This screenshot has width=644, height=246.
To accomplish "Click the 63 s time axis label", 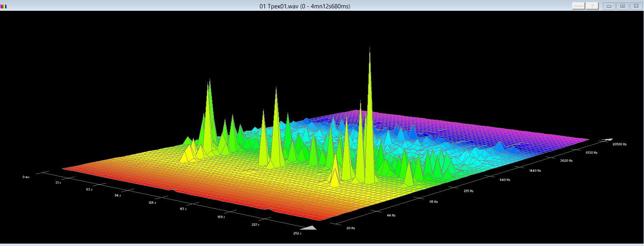I will click(x=89, y=189).
